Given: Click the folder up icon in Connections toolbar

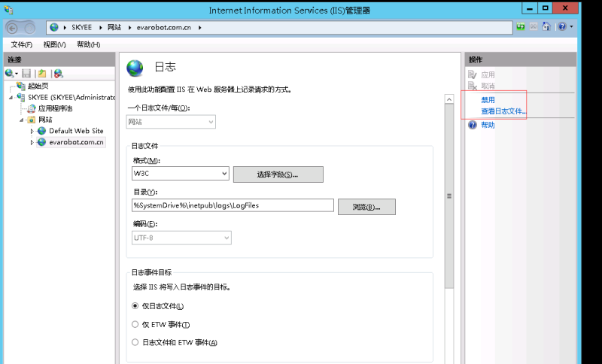Looking at the screenshot, I should (42, 73).
